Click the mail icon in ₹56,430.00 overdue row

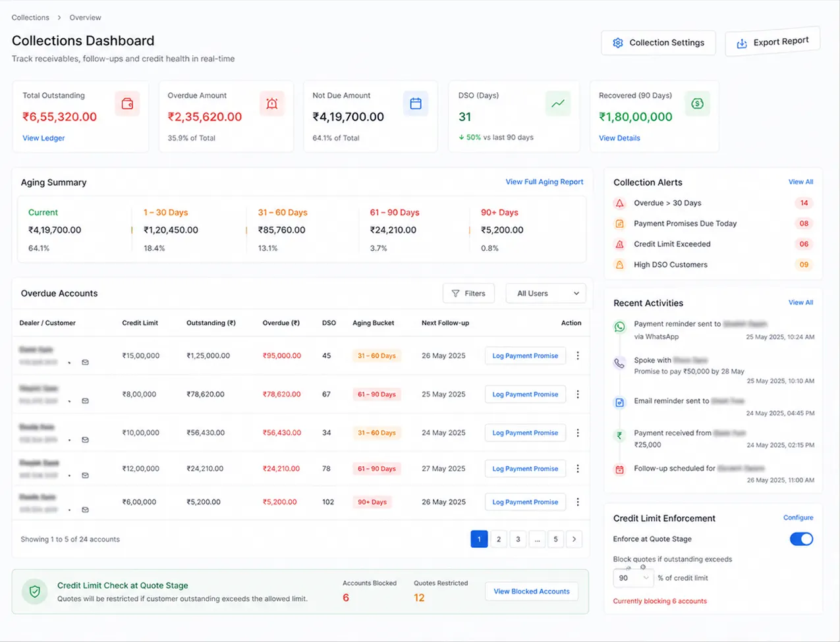(85, 440)
